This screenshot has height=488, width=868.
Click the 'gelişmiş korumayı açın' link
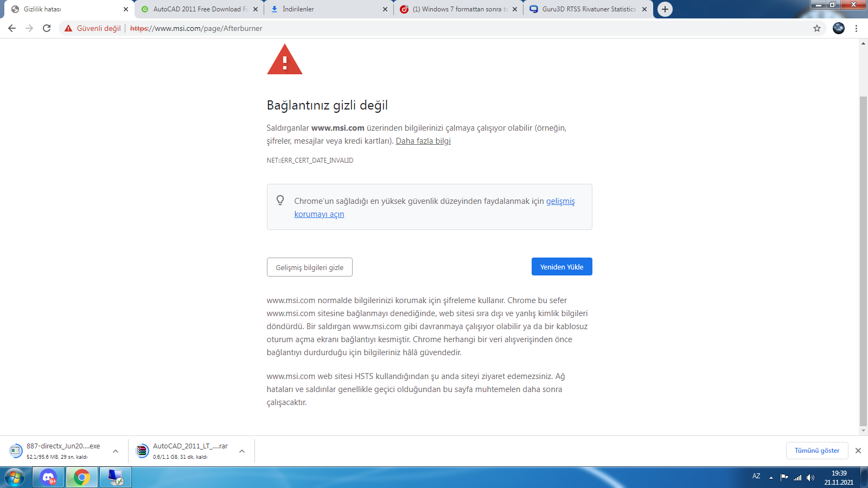(x=435, y=208)
